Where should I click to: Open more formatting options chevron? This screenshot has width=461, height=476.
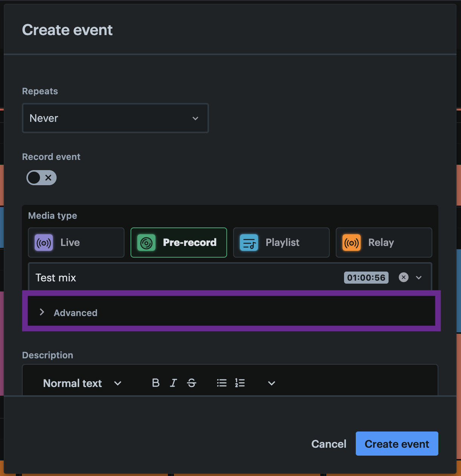point(272,383)
